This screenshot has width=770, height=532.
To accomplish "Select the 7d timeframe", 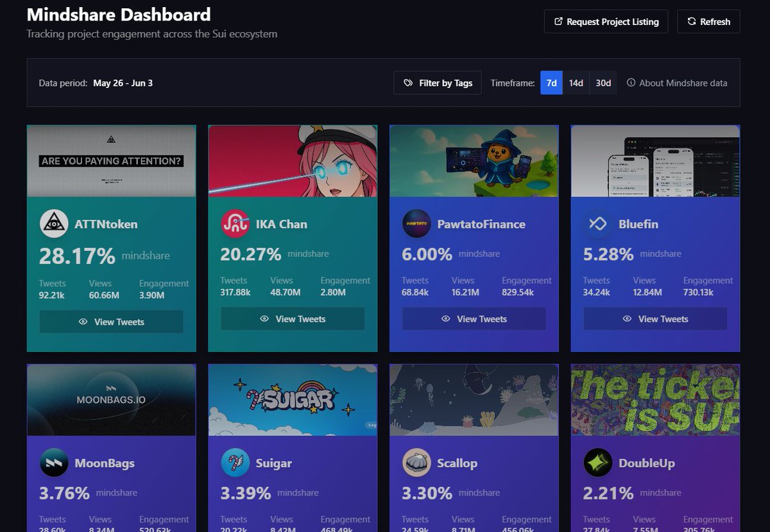I will point(551,83).
